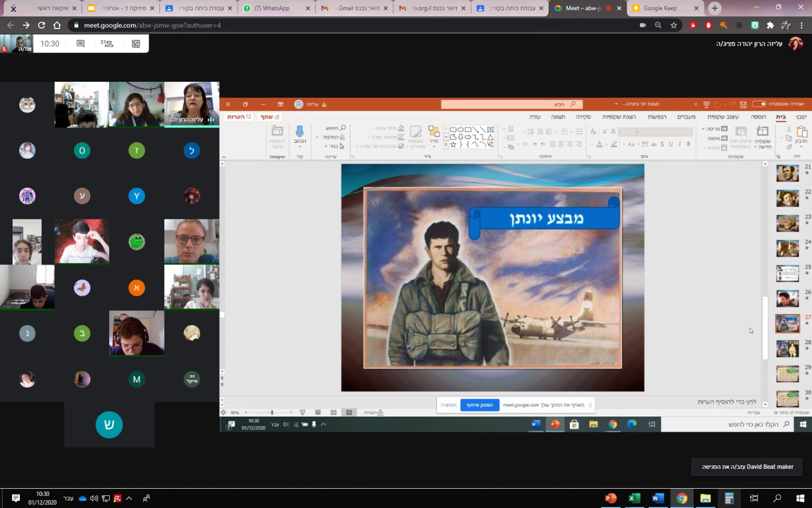Image resolution: width=812 pixels, height=508 pixels.
Task: Bookmark this page with the star icon
Action: click(x=673, y=25)
